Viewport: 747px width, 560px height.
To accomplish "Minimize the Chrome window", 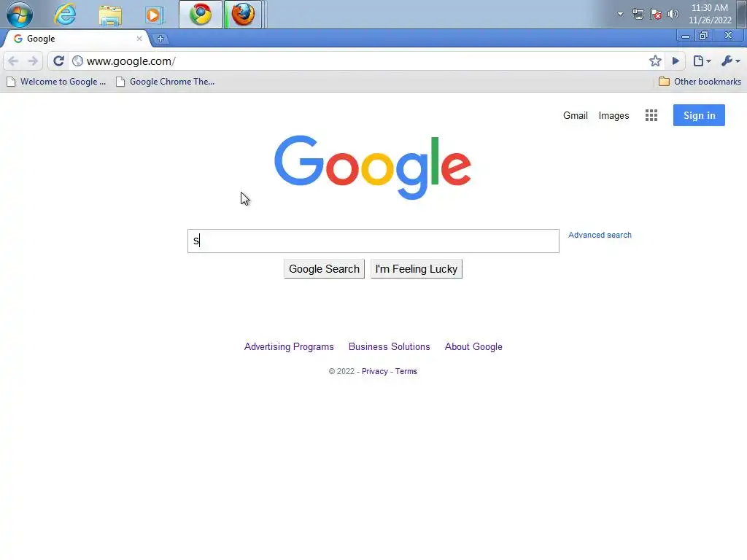I will coord(686,36).
